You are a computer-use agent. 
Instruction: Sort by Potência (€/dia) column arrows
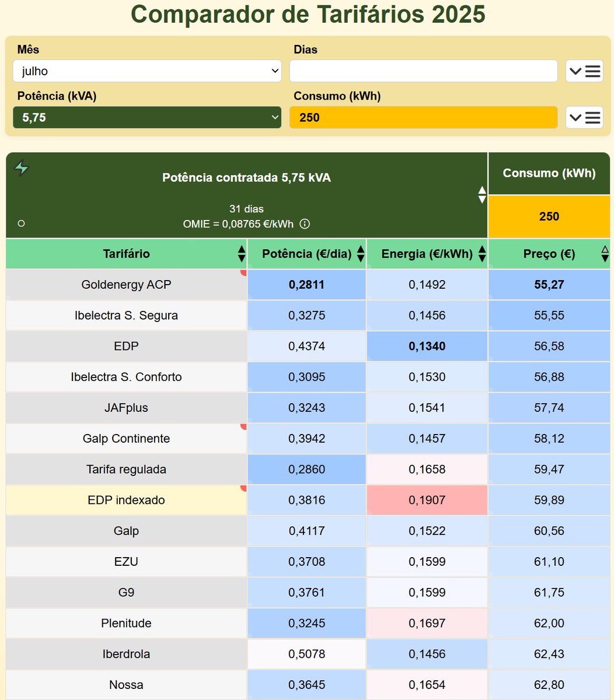(x=361, y=254)
